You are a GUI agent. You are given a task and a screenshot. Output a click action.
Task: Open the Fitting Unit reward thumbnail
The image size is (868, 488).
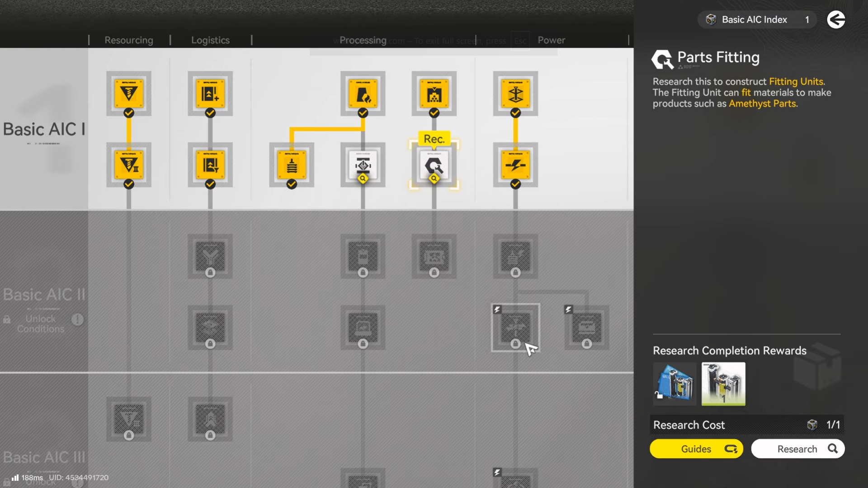coord(723,384)
